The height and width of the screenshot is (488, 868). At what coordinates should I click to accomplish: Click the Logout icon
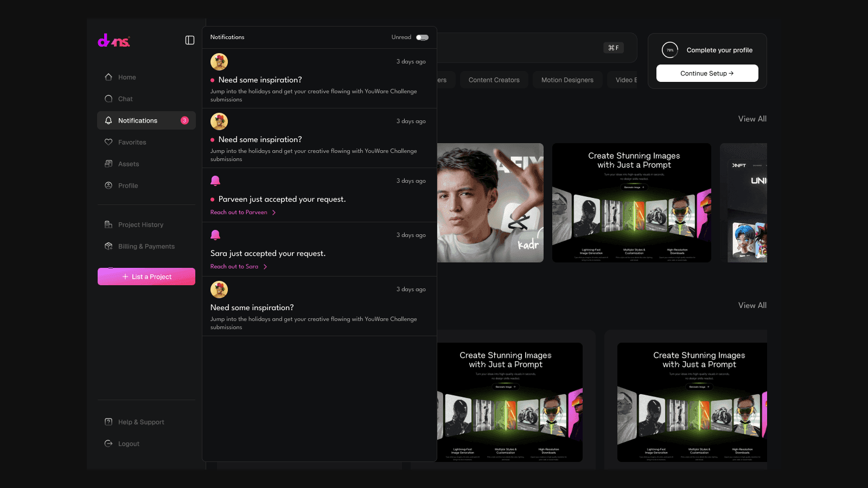pos(108,444)
